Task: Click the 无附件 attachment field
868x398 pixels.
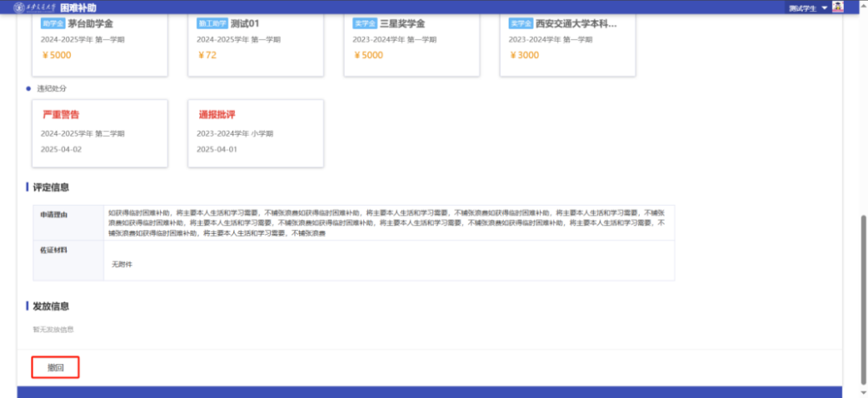Action: (x=122, y=264)
